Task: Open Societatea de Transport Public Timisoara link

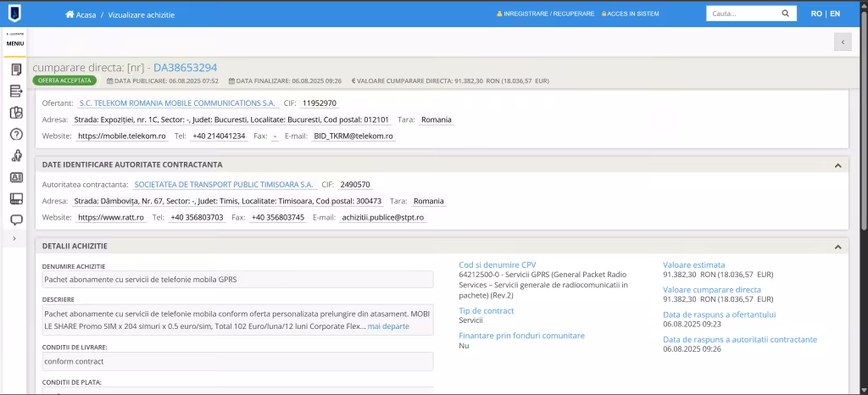Action: (224, 185)
